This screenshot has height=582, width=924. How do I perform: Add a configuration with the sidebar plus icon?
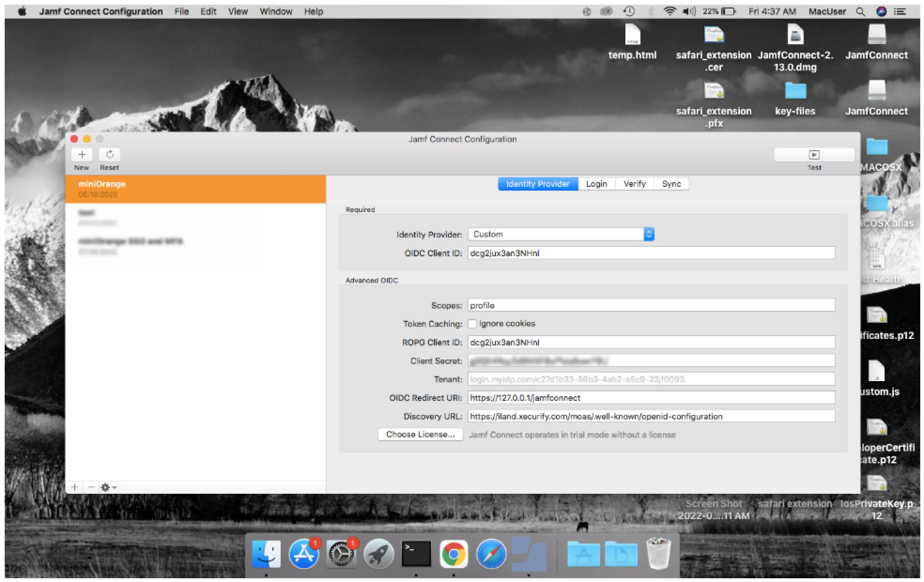pyautogui.click(x=74, y=487)
